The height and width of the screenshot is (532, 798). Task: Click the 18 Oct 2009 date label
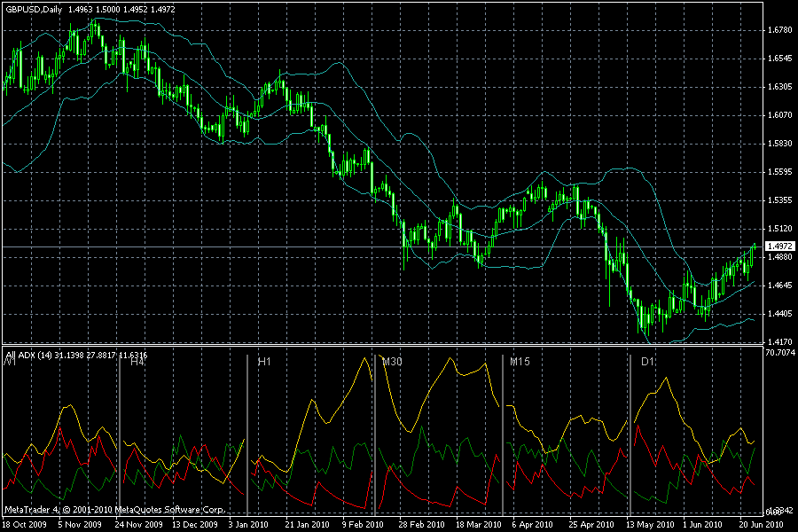[x=25, y=524]
